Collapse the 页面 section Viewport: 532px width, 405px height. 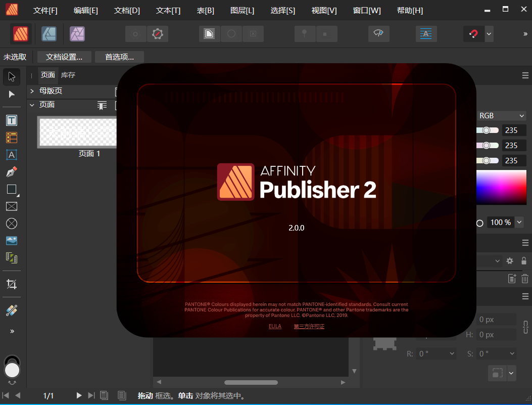click(x=32, y=105)
